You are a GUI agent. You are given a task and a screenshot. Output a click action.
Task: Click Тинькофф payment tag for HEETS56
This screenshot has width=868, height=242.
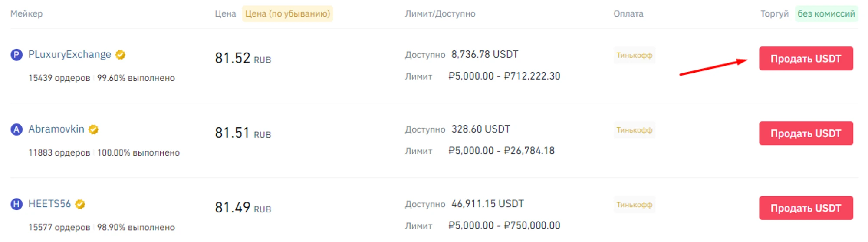(x=634, y=205)
